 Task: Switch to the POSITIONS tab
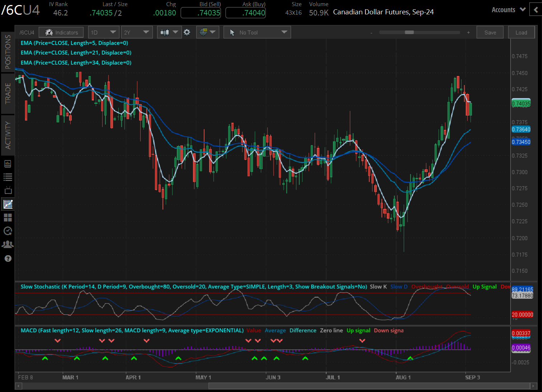click(x=8, y=50)
